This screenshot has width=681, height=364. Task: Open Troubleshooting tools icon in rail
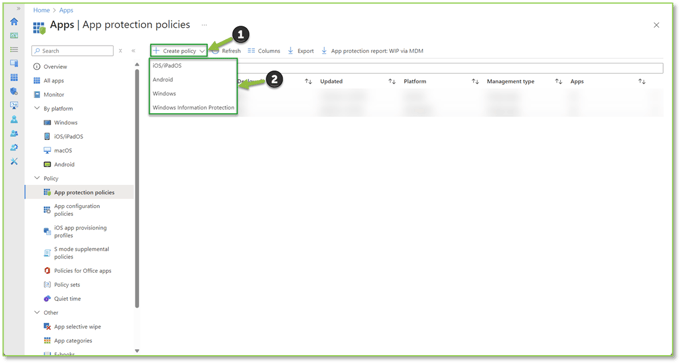(x=14, y=162)
